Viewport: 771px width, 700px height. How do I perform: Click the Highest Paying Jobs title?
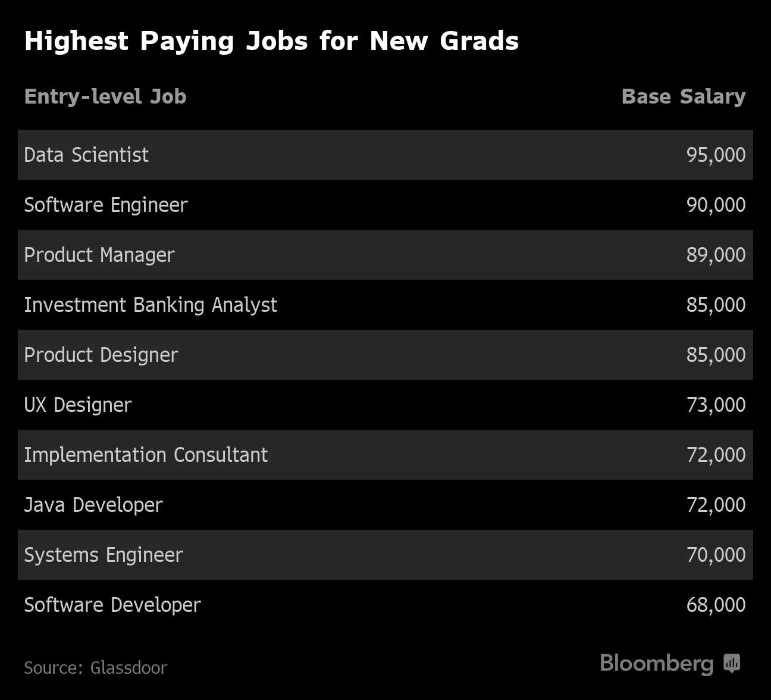[271, 41]
